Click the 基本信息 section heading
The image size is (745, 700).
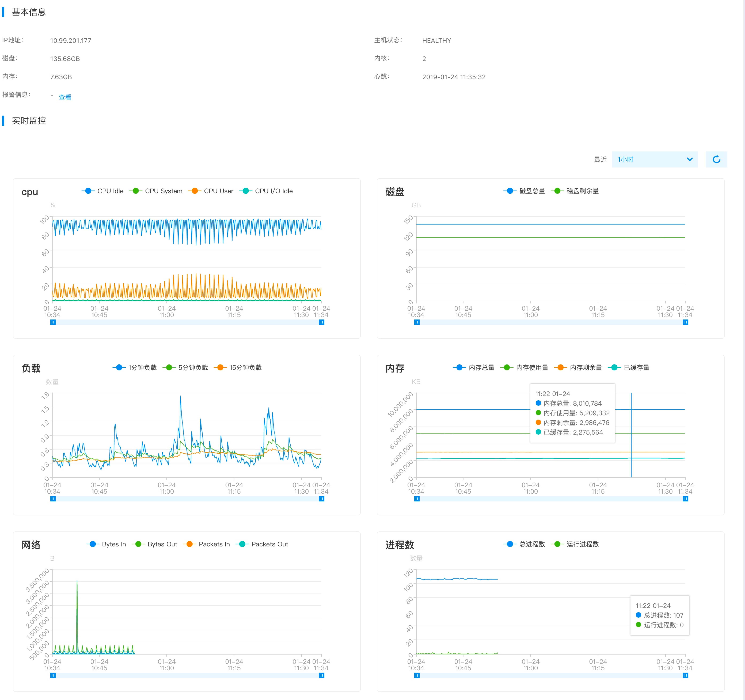[x=29, y=12]
